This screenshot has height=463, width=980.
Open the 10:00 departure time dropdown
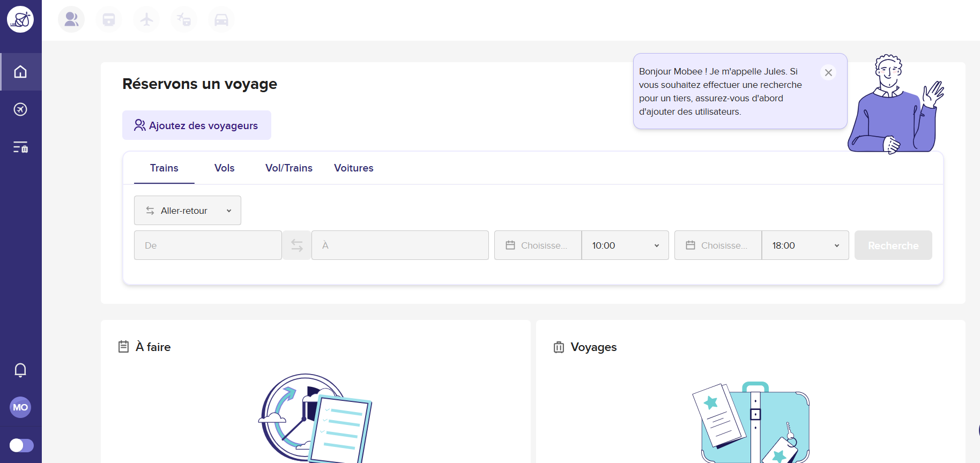pos(625,245)
